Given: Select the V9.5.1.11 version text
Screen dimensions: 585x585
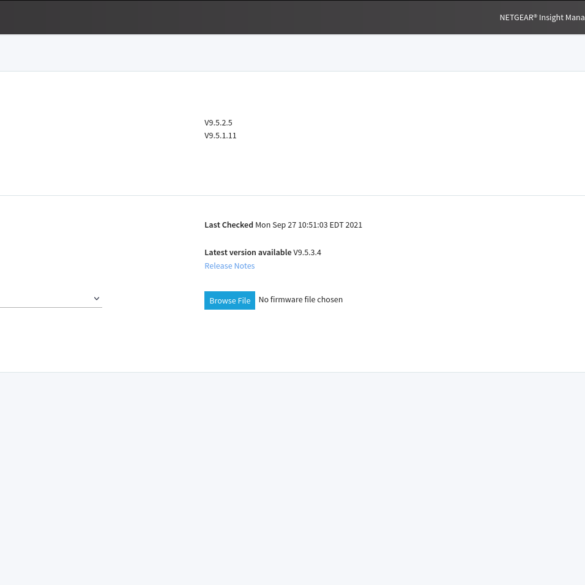Looking at the screenshot, I should click(x=220, y=135).
